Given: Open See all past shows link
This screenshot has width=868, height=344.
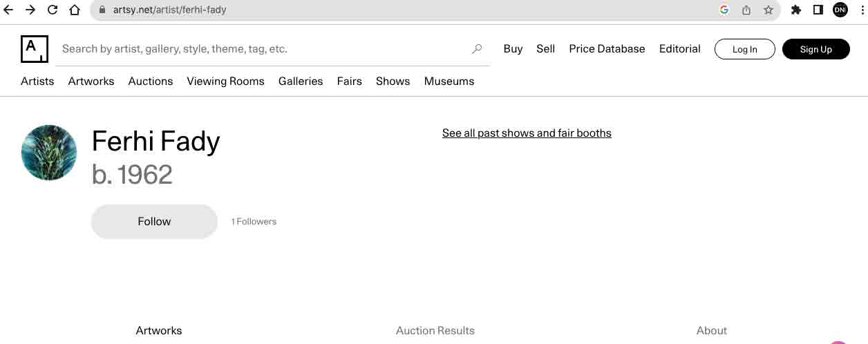Looking at the screenshot, I should 527,133.
